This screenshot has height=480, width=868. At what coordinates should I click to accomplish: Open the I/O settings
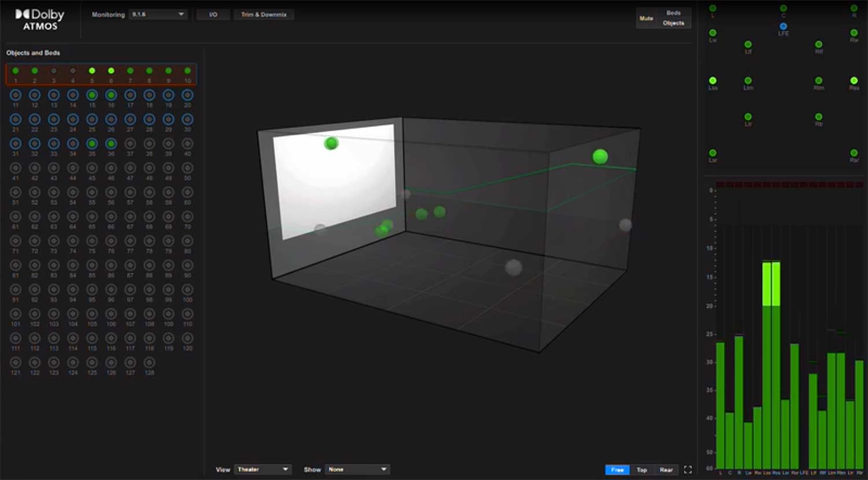pos(213,14)
